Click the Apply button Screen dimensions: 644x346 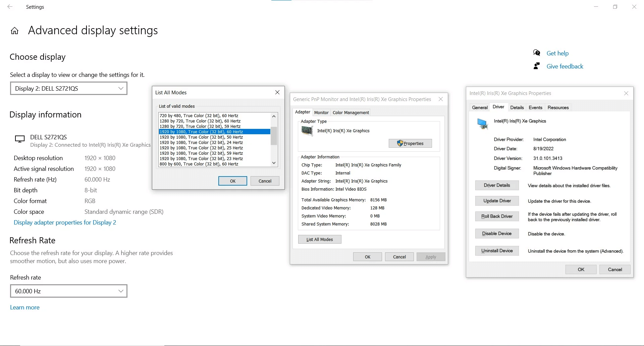[431, 257]
